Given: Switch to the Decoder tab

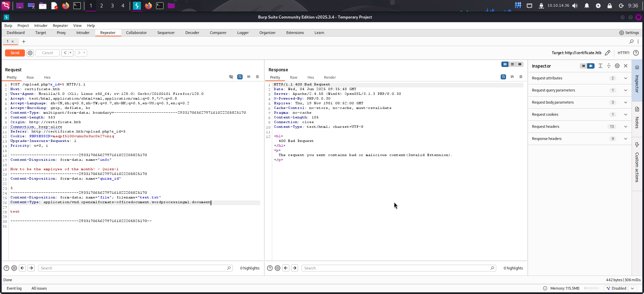Looking at the screenshot, I should point(192,33).
